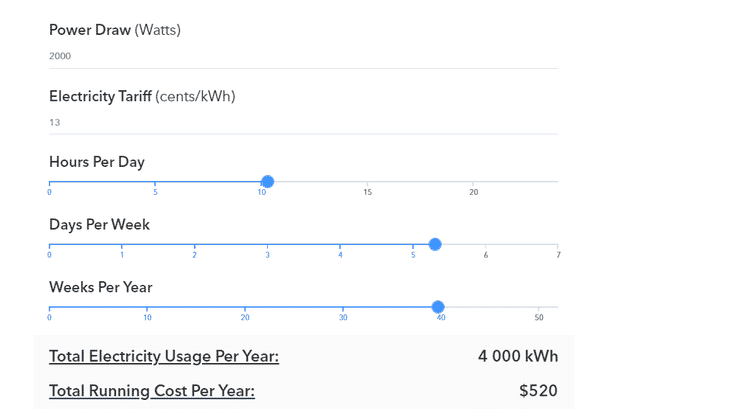
Task: Click the Weeks Per Year slider handle
Action: pyautogui.click(x=438, y=307)
